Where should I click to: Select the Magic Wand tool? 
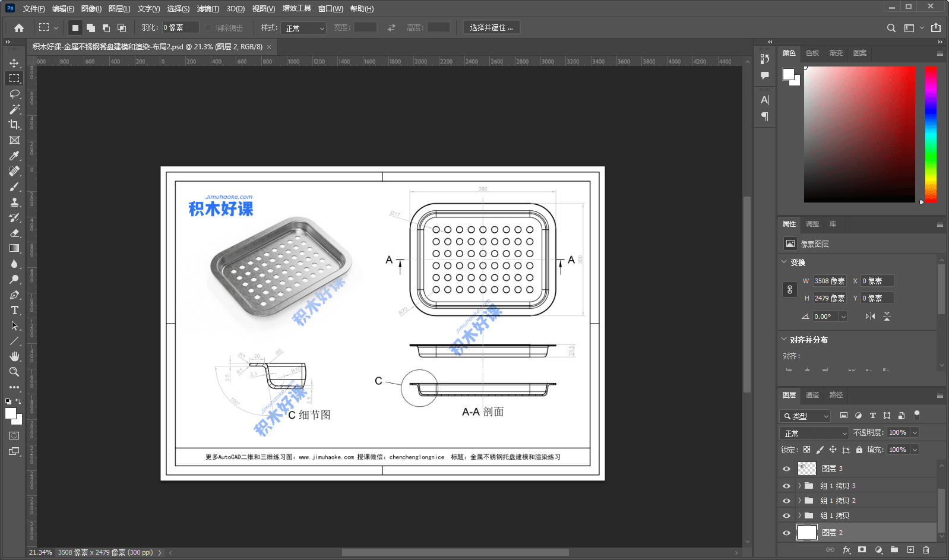(14, 109)
